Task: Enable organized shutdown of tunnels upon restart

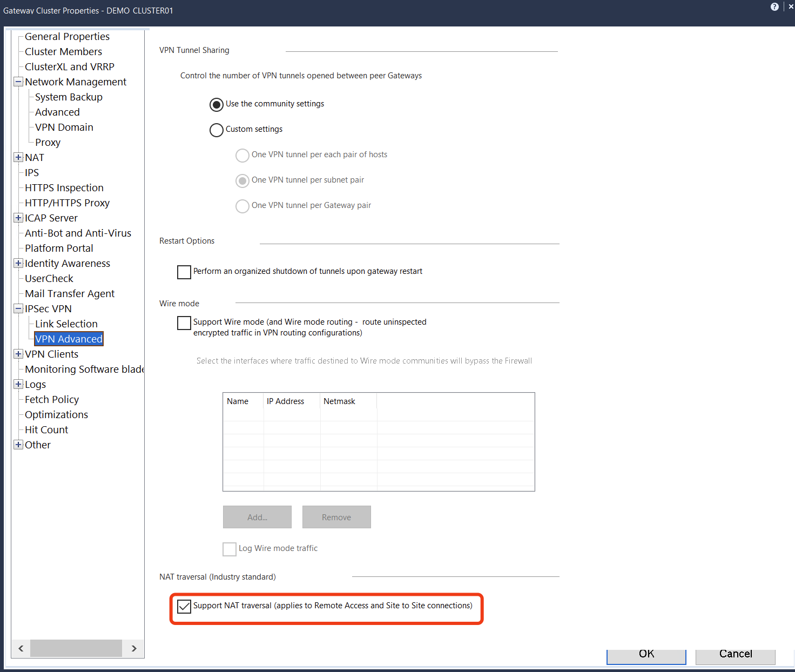Action: click(x=184, y=272)
